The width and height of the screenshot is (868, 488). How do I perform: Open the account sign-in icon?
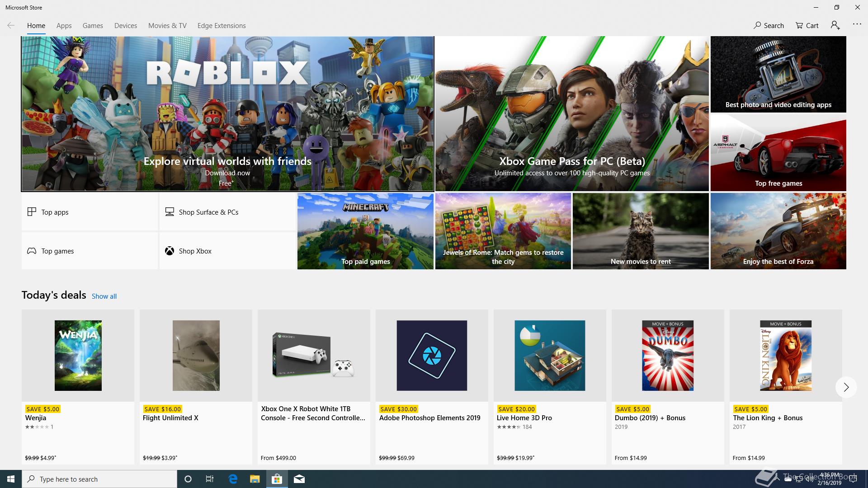[835, 25]
